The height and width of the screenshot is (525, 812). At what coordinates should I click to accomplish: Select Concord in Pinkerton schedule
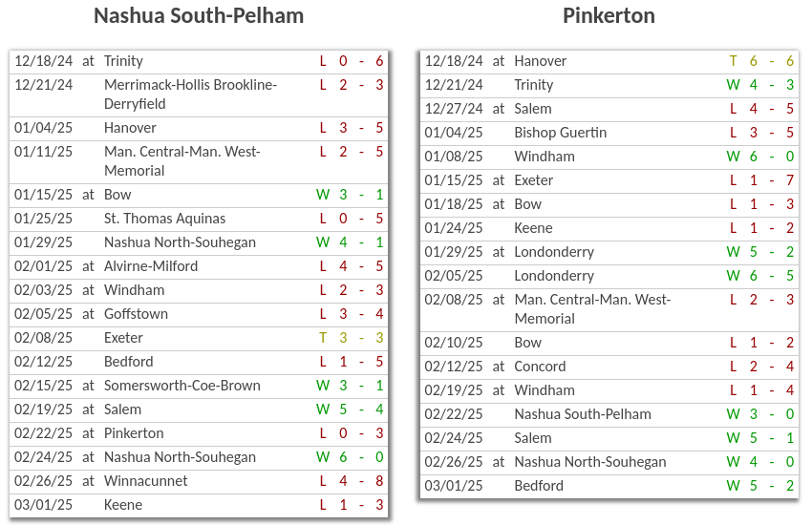(x=540, y=367)
